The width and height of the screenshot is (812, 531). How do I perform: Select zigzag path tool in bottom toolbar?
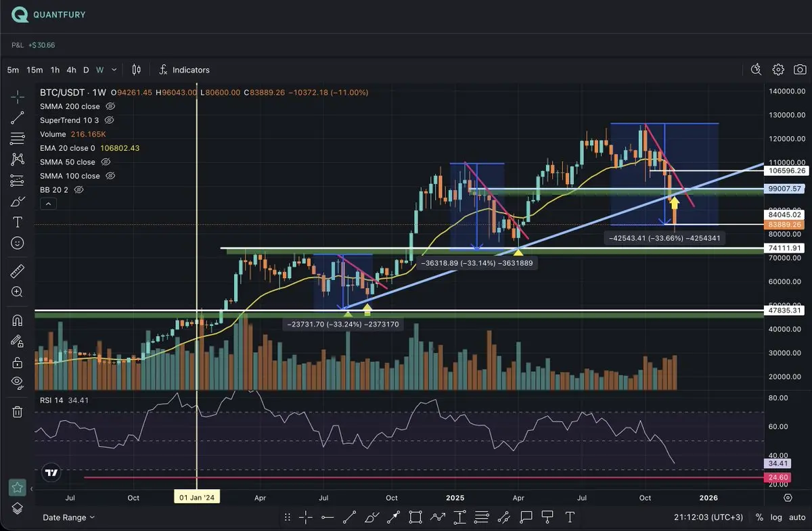438,517
